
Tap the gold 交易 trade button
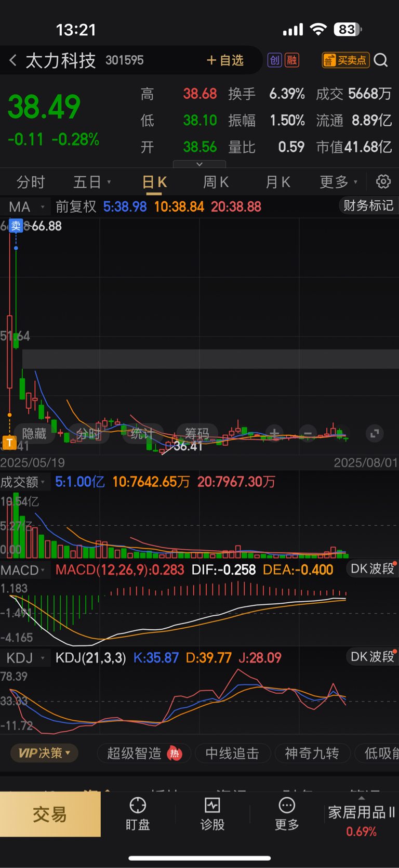50,814
